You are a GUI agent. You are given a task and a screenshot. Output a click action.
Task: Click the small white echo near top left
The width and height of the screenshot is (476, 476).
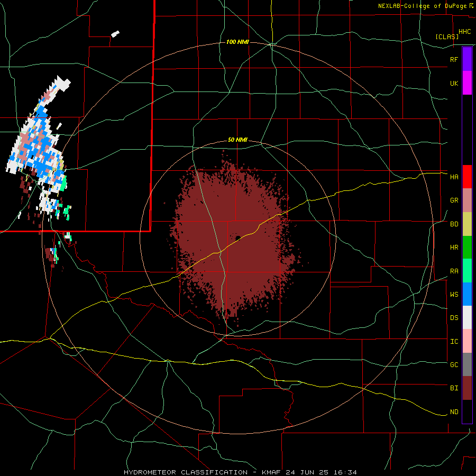click(115, 34)
